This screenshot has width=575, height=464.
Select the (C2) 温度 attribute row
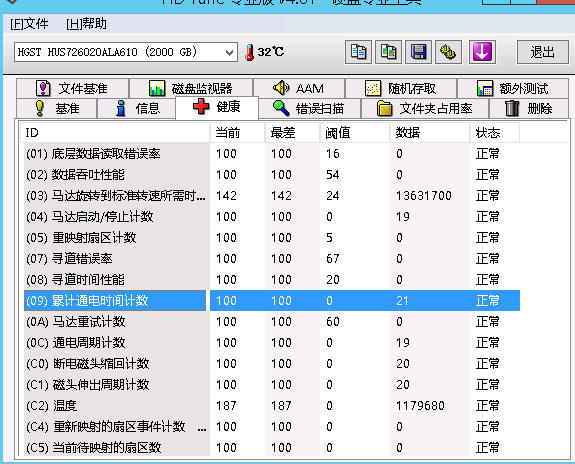click(x=272, y=406)
